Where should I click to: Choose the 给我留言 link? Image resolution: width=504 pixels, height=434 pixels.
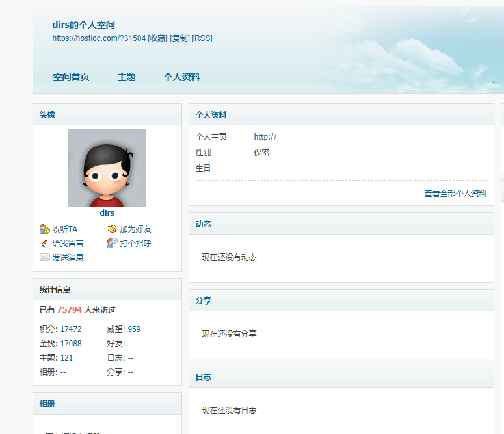(68, 244)
